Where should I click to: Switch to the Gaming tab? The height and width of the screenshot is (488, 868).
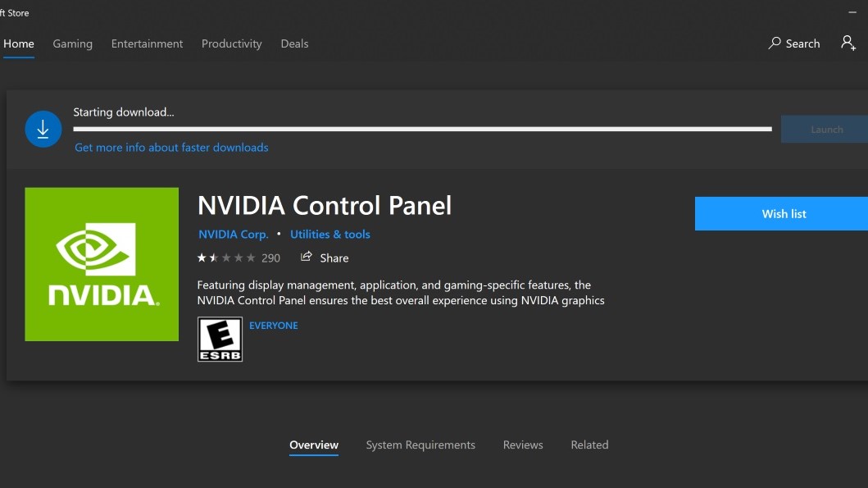(72, 43)
